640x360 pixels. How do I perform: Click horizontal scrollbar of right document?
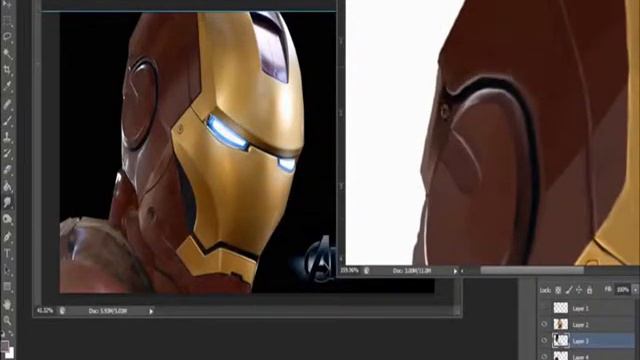click(532, 271)
